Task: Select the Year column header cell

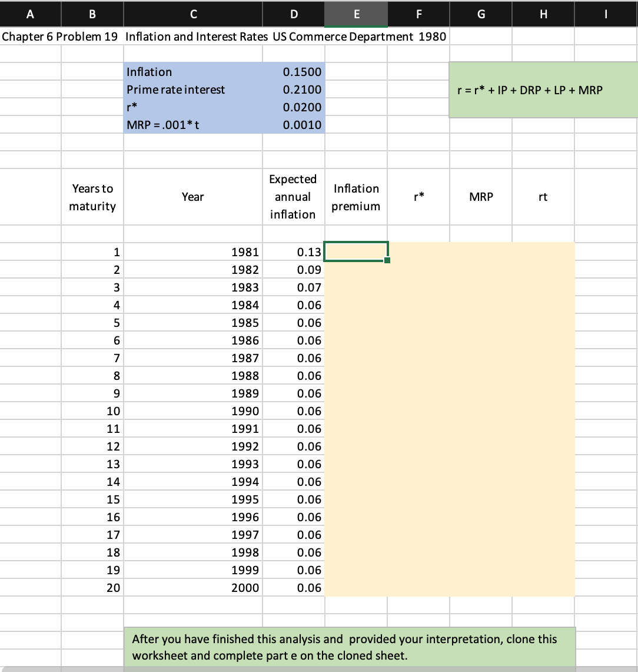Action: tap(193, 196)
